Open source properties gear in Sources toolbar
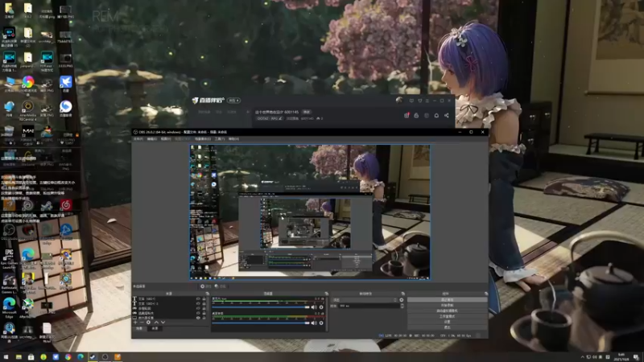The width and height of the screenshot is (644, 362). pyautogui.click(x=148, y=323)
